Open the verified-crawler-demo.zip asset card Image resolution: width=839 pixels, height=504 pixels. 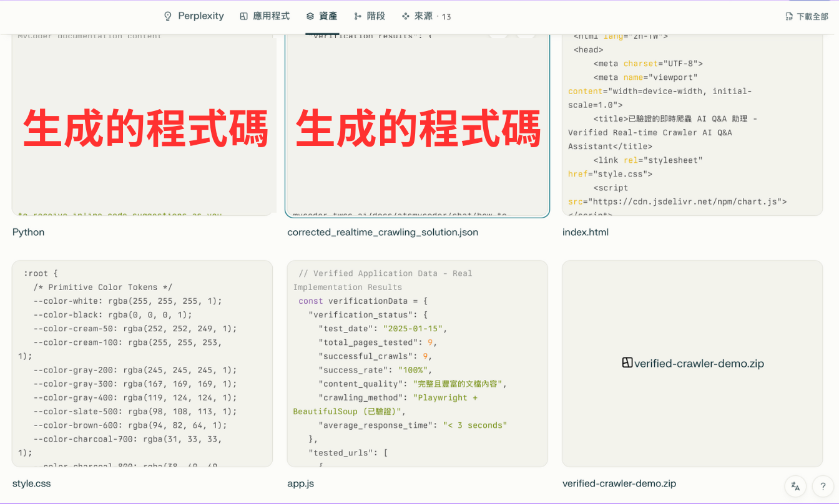[x=692, y=364]
